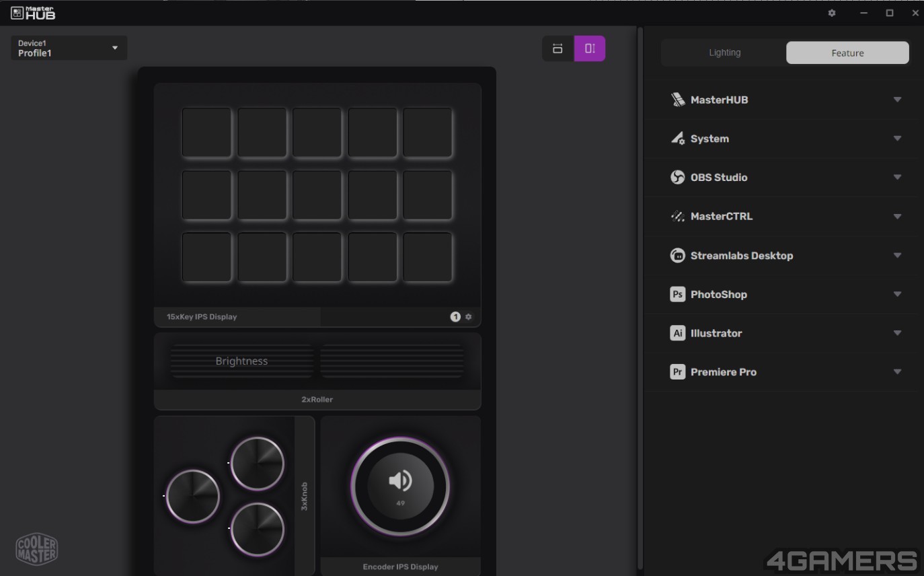Select the top knob of 3xKnob
Viewport: 924px width, 576px height.
click(258, 464)
